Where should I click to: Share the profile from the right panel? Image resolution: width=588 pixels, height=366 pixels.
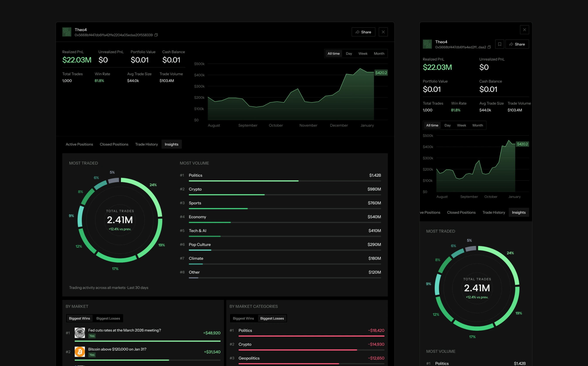pos(517,44)
